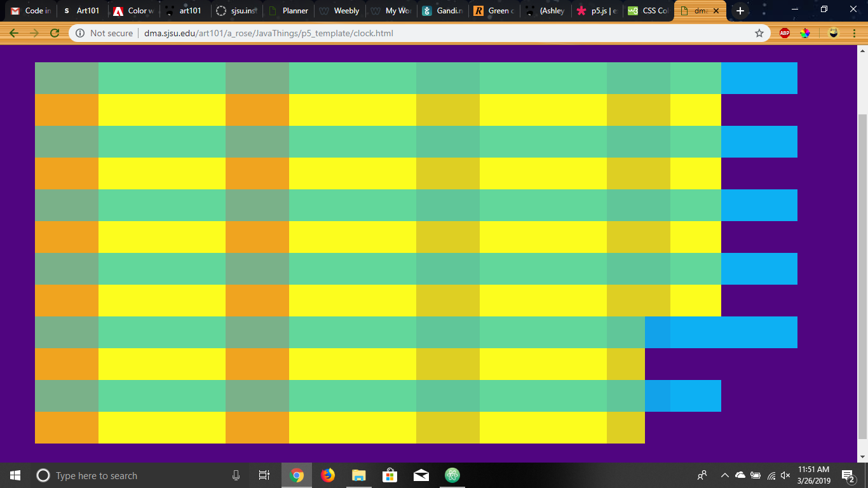The image size is (868, 488).
Task: Show hidden system tray icons
Action: (724, 475)
